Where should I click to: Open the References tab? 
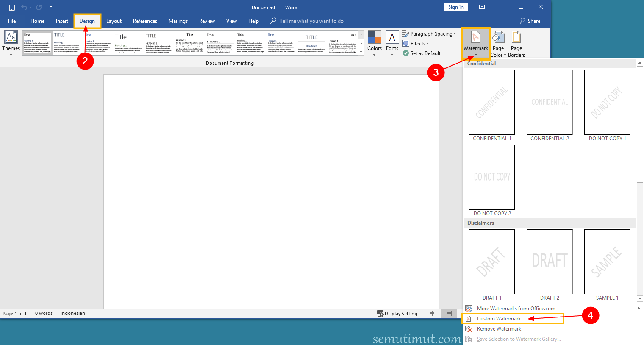(145, 21)
